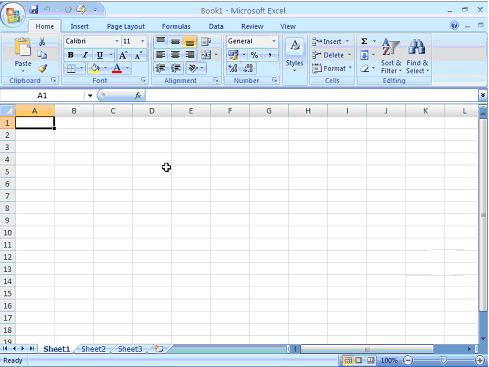Align text left

161,55
